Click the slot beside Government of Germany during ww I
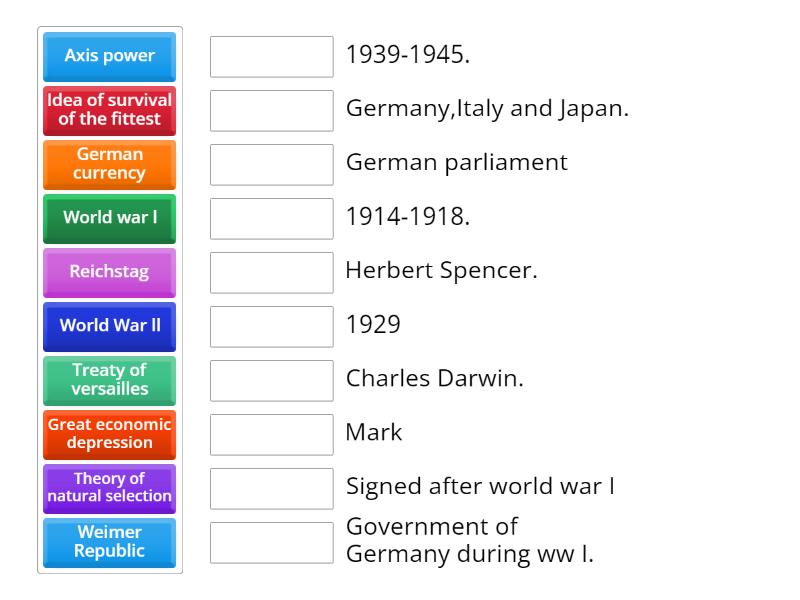This screenshot has height=600, width=800. click(x=271, y=541)
